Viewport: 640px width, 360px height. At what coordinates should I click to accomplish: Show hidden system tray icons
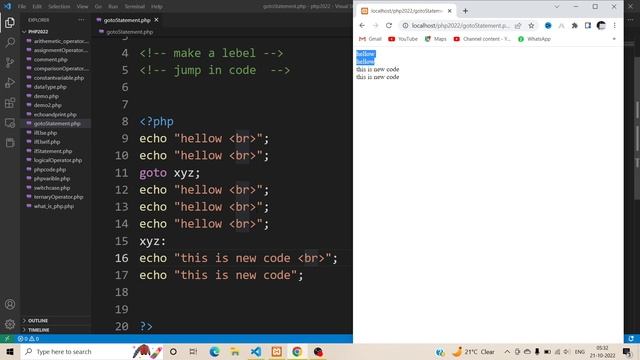tap(507, 351)
